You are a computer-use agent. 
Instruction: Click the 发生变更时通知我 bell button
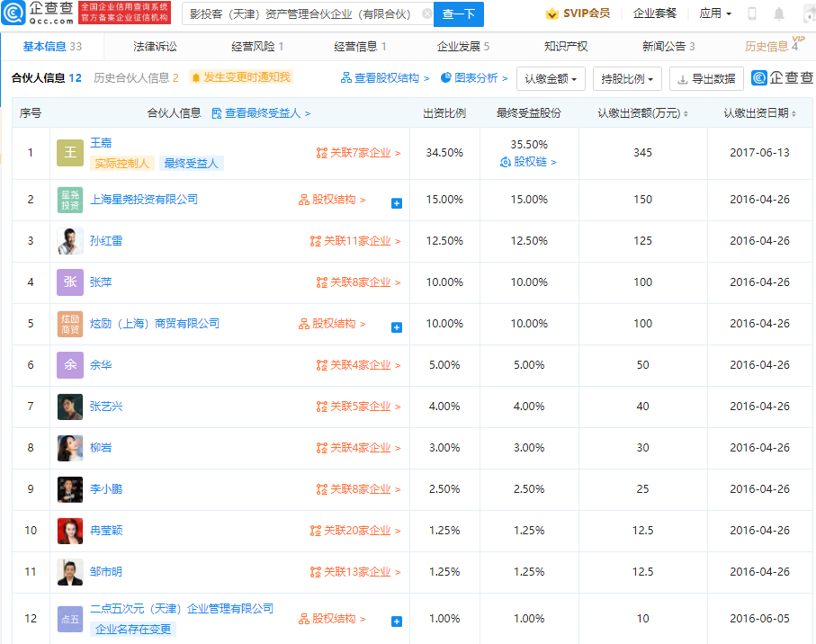coord(241,77)
